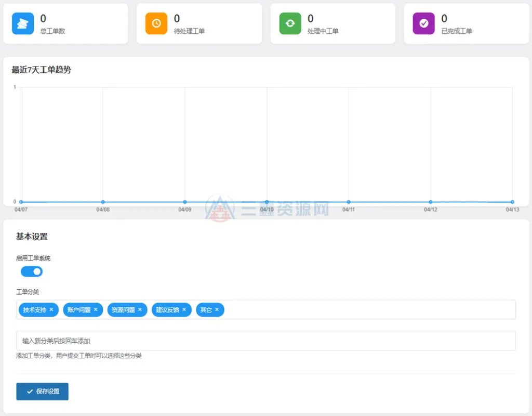Open the 待处理工单 stat card

point(199,24)
